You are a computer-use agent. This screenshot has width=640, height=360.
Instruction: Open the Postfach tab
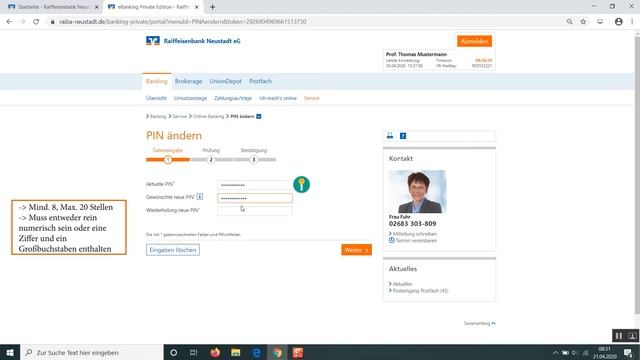coord(260,81)
